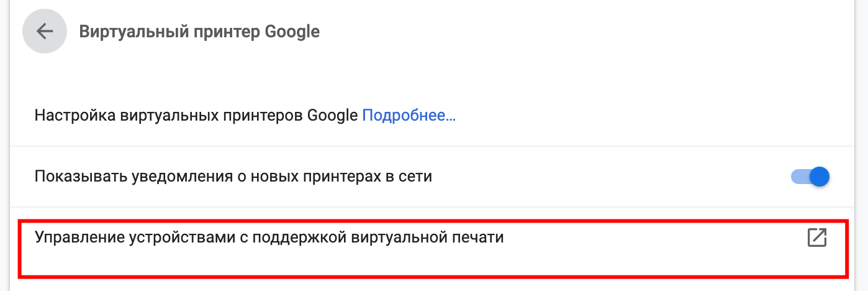Turn off the blue printer notifications toggle
Viewport: 868px width, 291px height.
tap(810, 177)
